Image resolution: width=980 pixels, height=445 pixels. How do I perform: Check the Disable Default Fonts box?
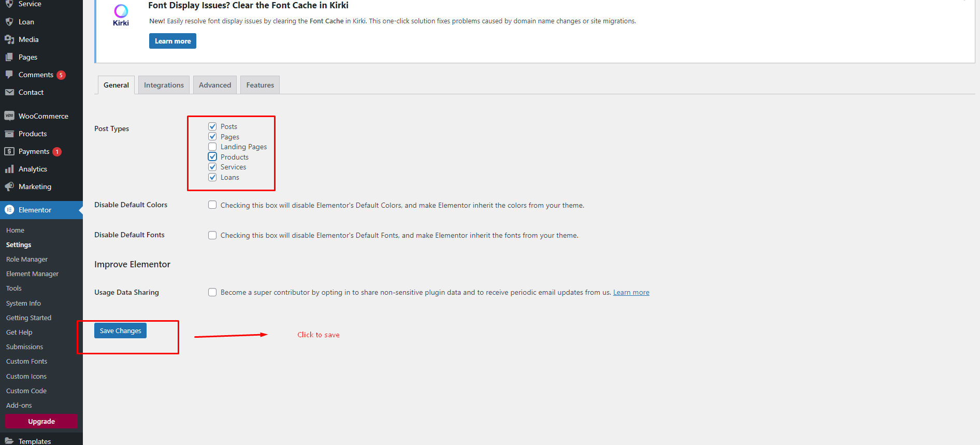[x=212, y=235]
